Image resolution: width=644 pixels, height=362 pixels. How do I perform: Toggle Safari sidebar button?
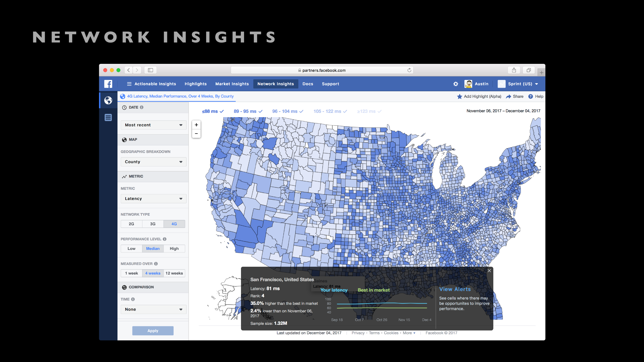pos(150,70)
